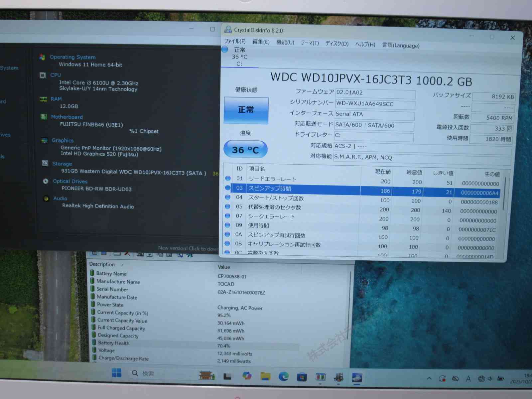Click the volume icon in system tray

(x=490, y=379)
